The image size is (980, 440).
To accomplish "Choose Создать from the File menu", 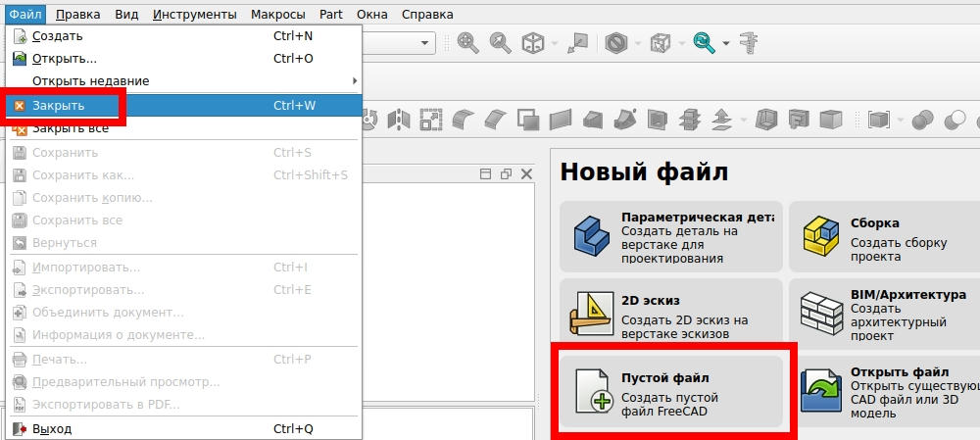I will click(184, 36).
